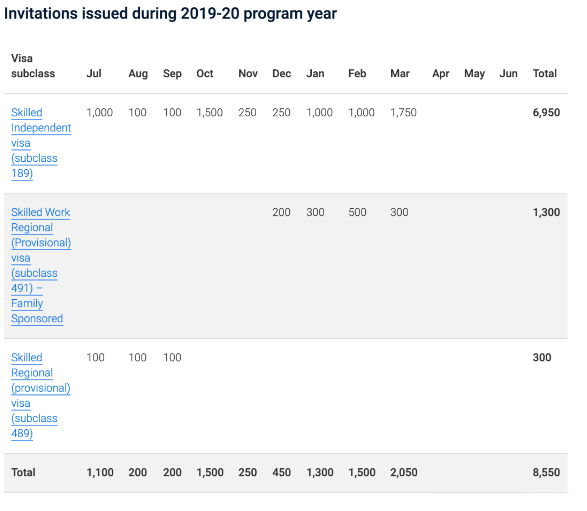
Task: Click the Total column header
Action: 545,73
